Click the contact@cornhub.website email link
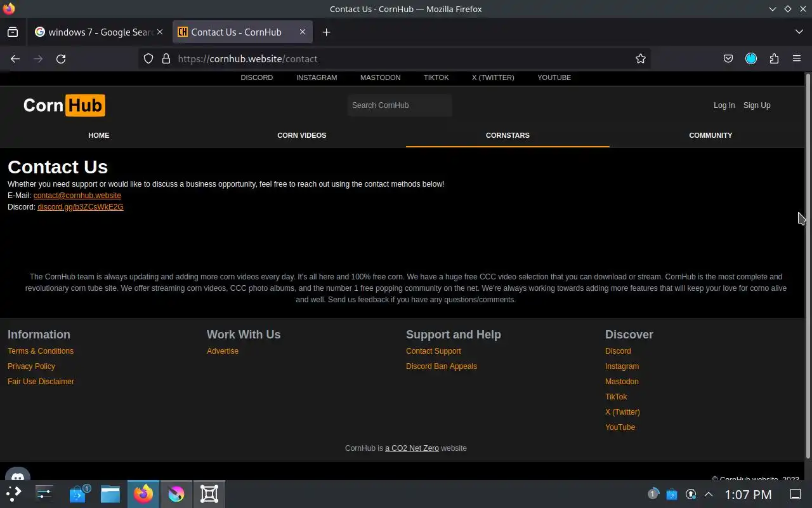Screen dimensions: 812x508 pyautogui.click(x=77, y=196)
